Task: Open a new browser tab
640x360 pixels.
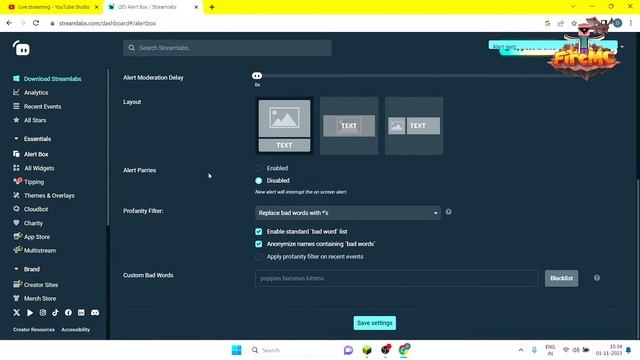Action: (212, 7)
